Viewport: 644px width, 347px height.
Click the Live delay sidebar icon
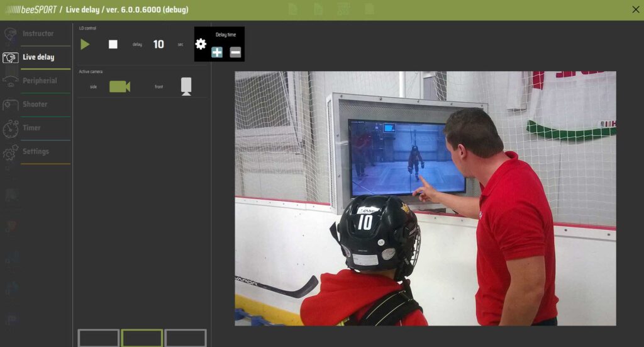click(10, 57)
